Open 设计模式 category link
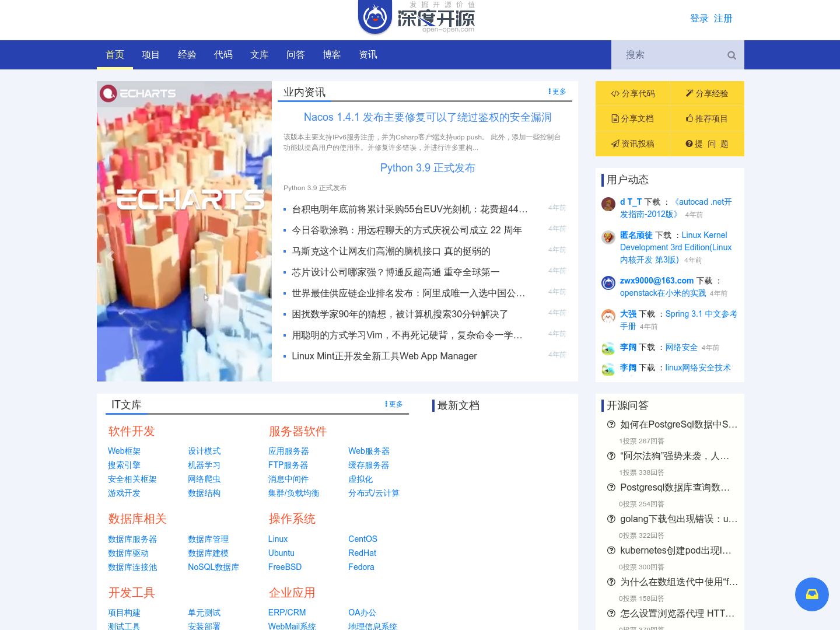The height and width of the screenshot is (630, 840). point(204,451)
